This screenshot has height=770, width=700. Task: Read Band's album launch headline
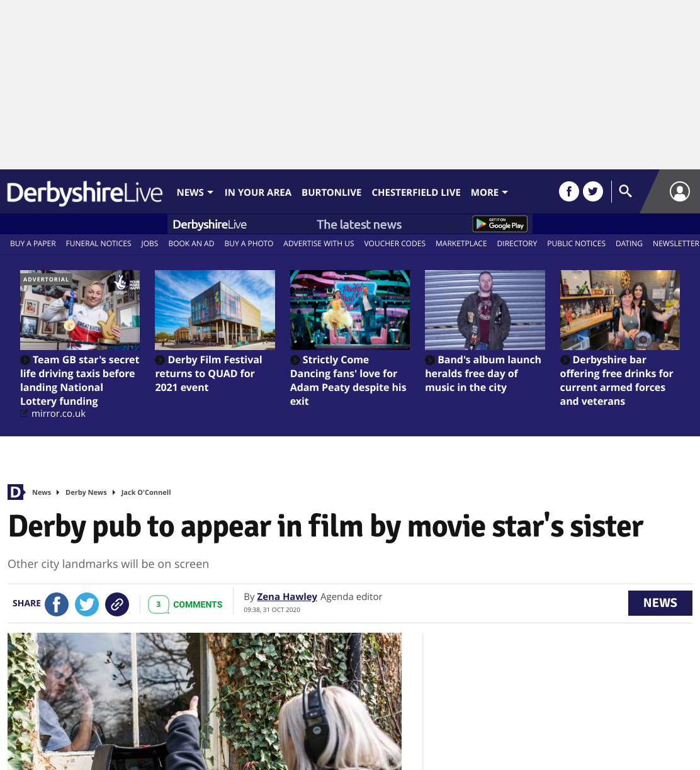483,373
